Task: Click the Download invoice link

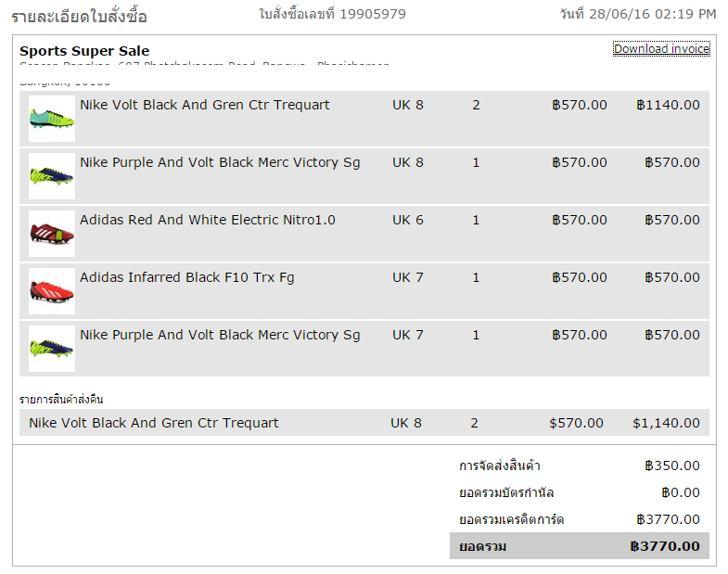Action: tap(661, 49)
